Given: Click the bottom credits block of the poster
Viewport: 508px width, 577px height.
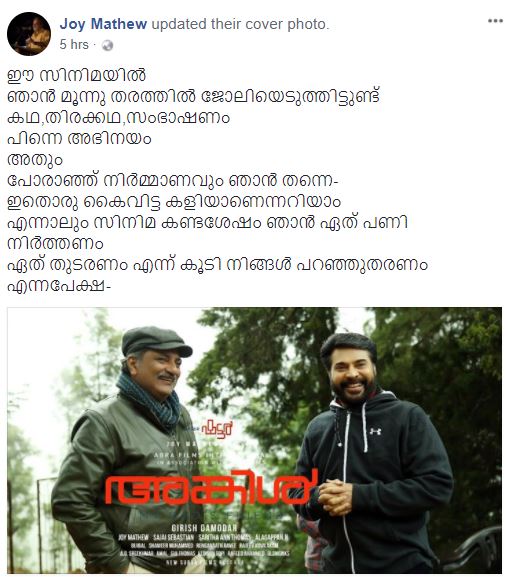Looking at the screenshot, I should coord(204,545).
